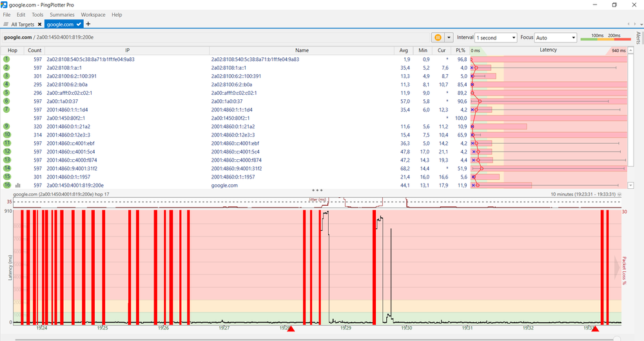
Task: Close the All Targets tab
Action: (39, 24)
